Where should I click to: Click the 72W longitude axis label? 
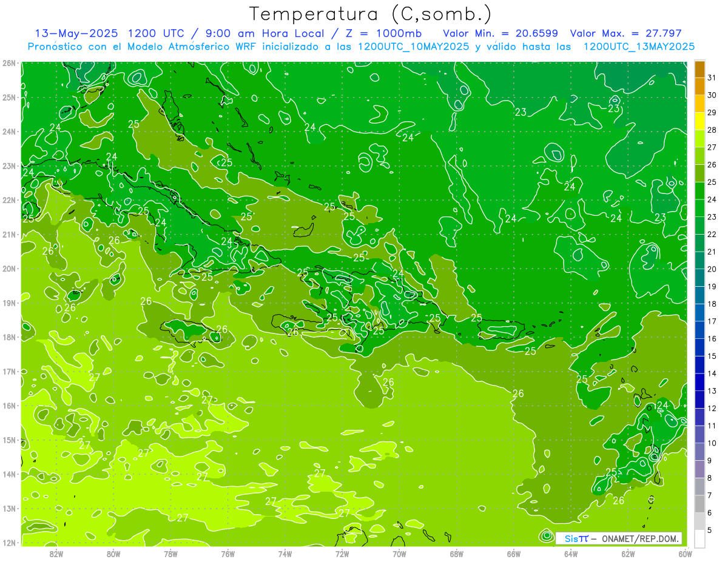click(342, 553)
